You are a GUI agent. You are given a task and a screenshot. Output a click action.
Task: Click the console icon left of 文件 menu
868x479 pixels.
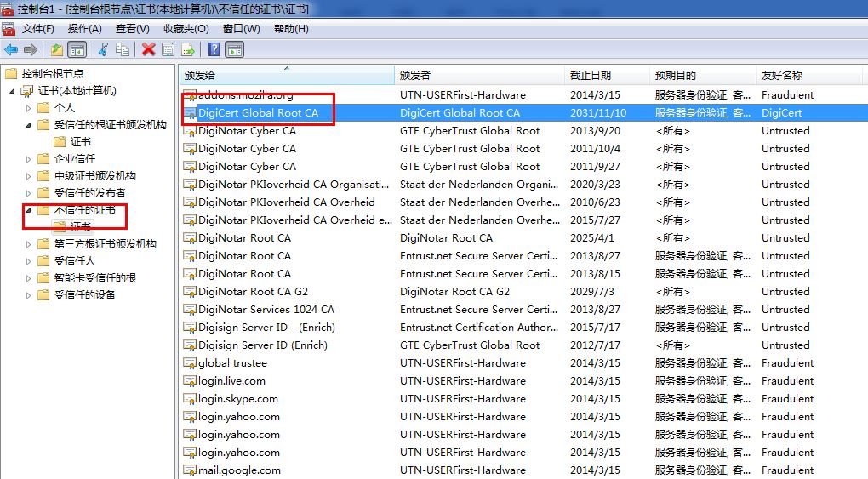9,29
